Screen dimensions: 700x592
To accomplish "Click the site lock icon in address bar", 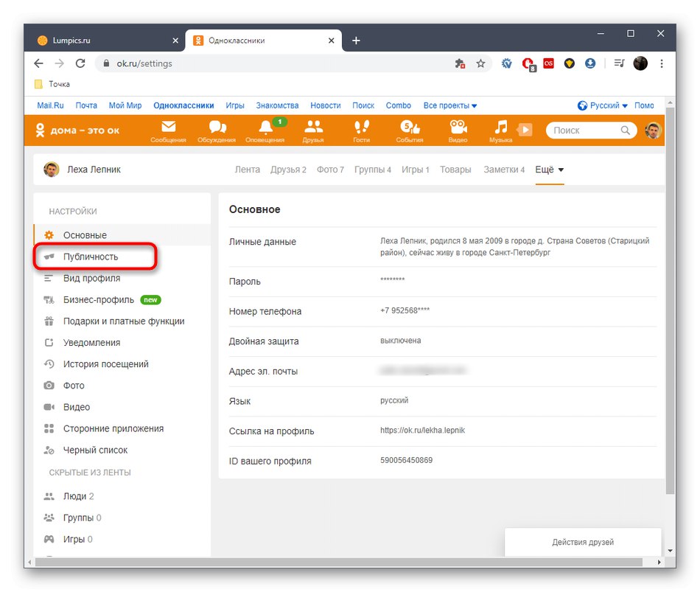I will 106,63.
